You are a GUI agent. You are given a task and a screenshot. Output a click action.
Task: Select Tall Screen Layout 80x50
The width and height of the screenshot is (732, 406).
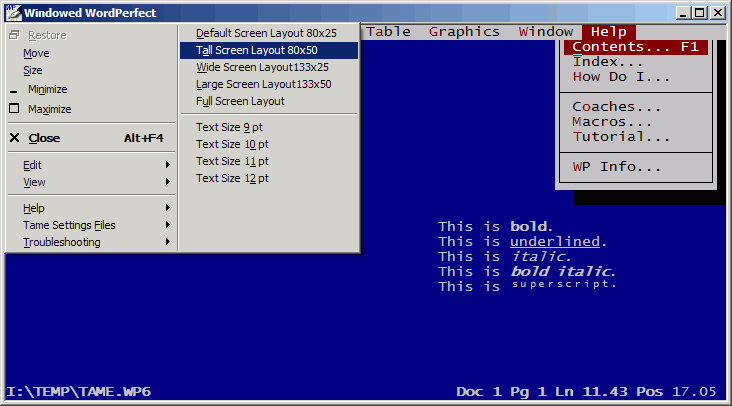[257, 50]
